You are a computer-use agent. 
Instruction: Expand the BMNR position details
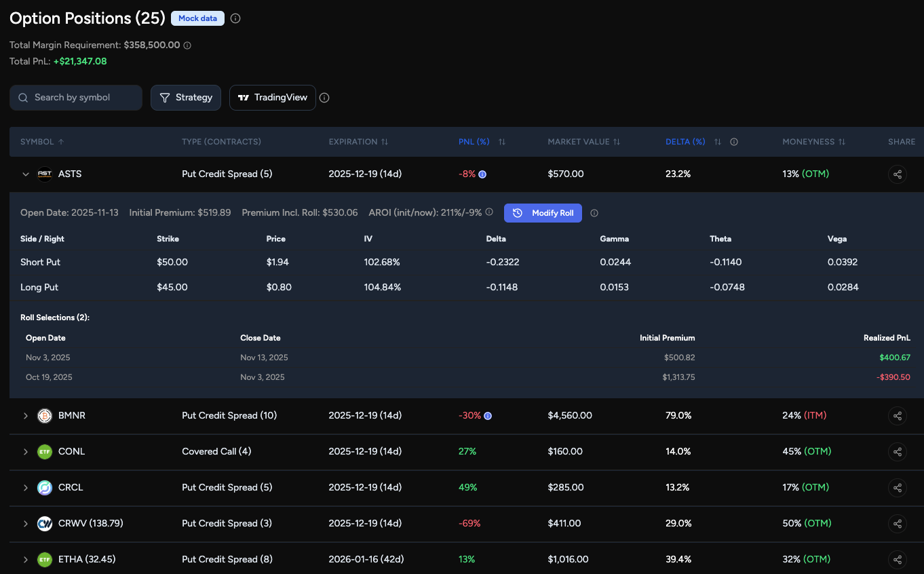[x=26, y=415]
